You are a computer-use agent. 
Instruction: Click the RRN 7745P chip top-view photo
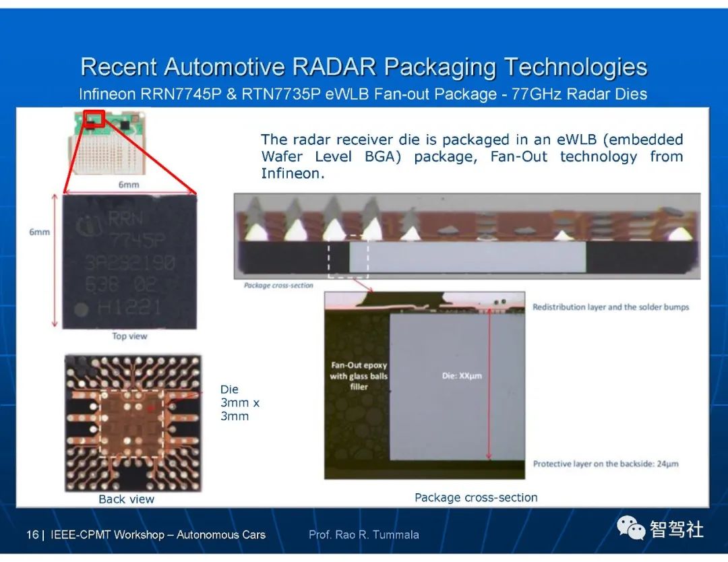click(x=129, y=261)
